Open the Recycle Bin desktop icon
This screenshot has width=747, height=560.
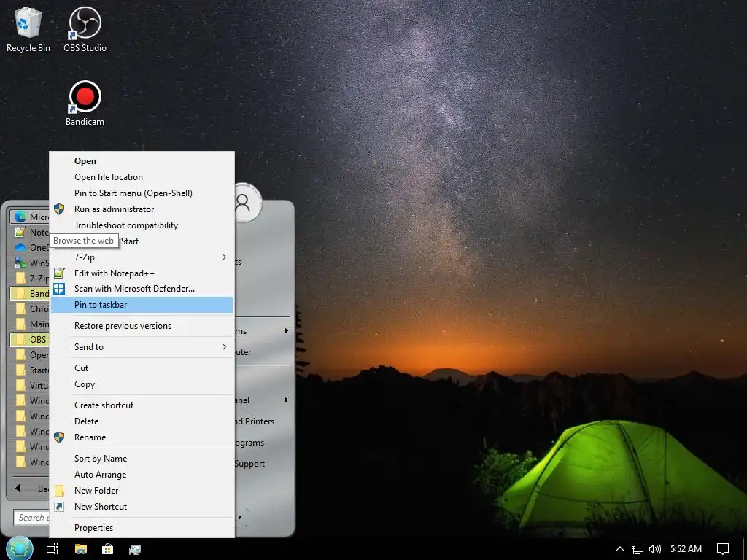click(28, 29)
